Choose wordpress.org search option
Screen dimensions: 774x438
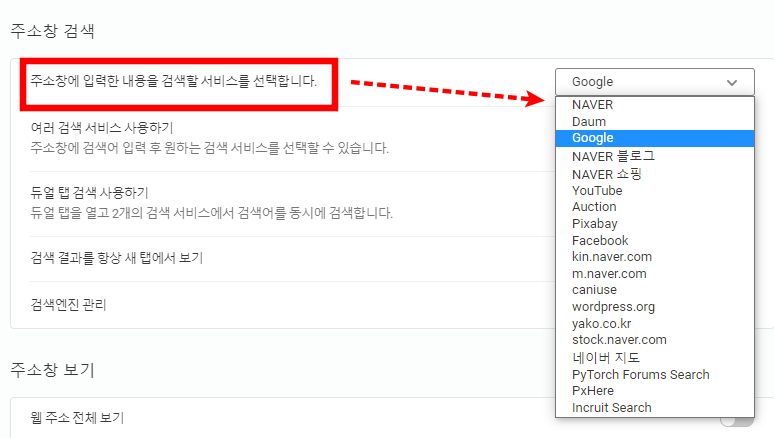[x=655, y=307]
